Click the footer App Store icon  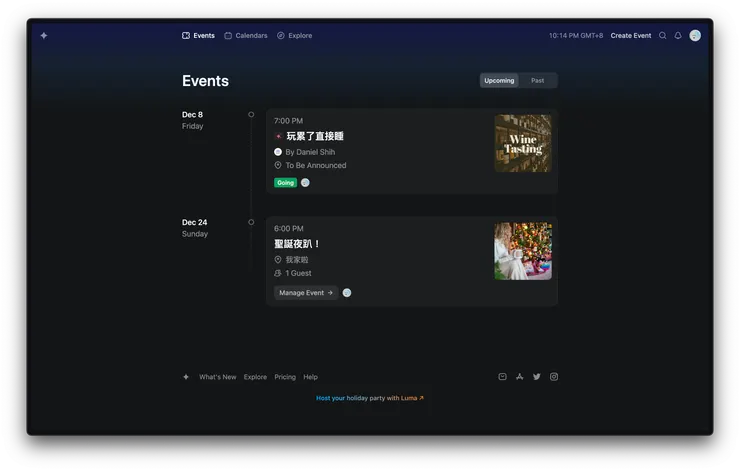(520, 377)
